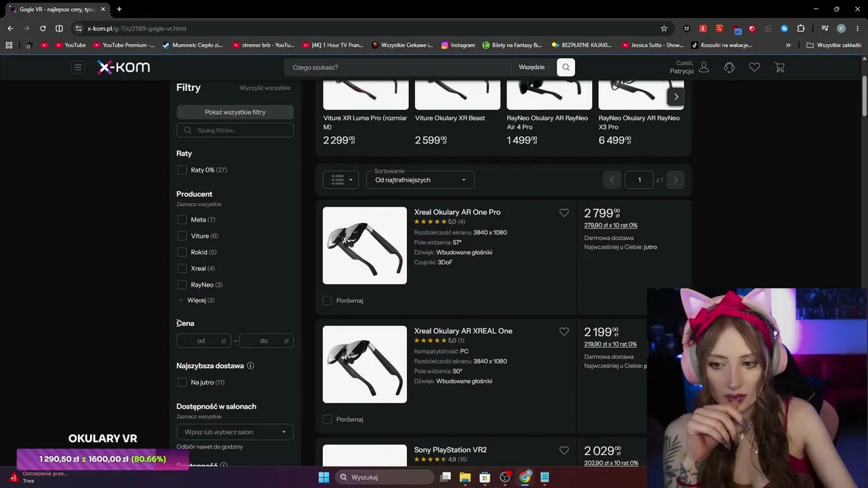Click the 279,90 zł x 10 rat installment link
868x488 pixels.
point(610,225)
